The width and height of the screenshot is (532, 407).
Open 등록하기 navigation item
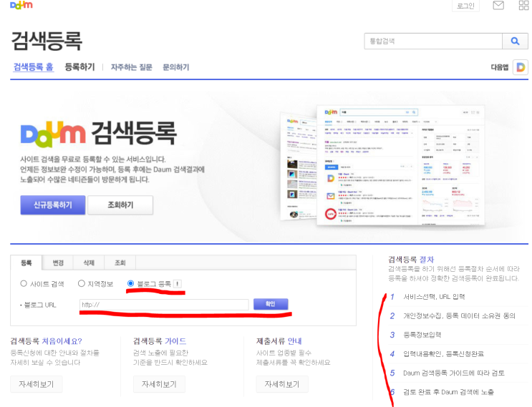(79, 67)
